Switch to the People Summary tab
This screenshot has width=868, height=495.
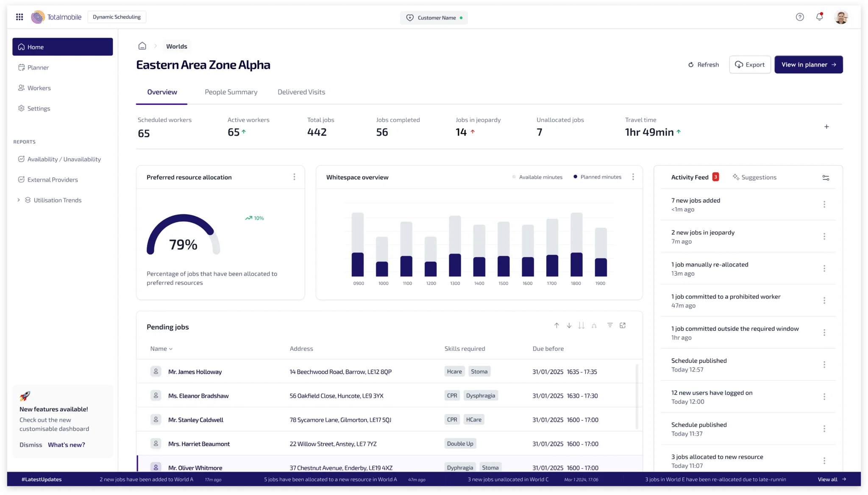click(x=231, y=92)
